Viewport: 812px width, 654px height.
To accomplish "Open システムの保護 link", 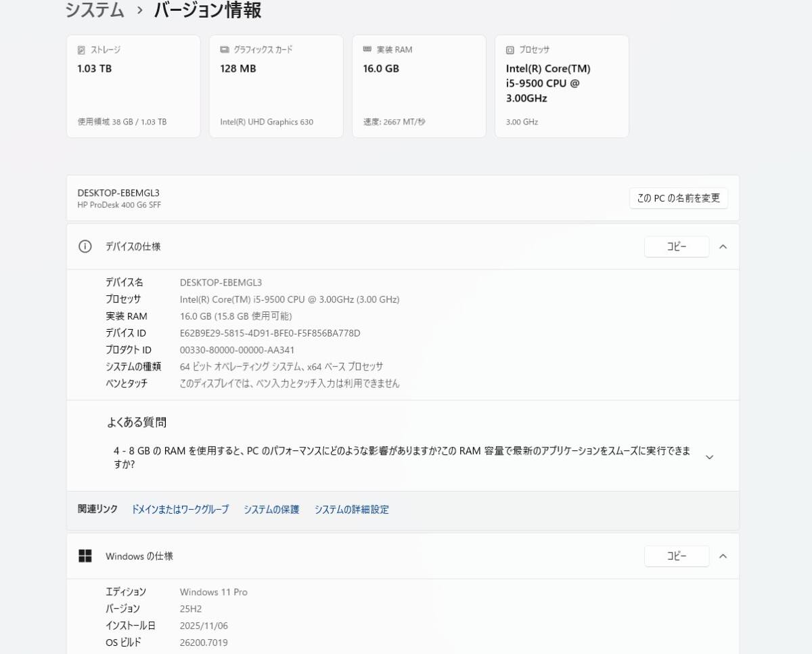I will tap(271, 509).
